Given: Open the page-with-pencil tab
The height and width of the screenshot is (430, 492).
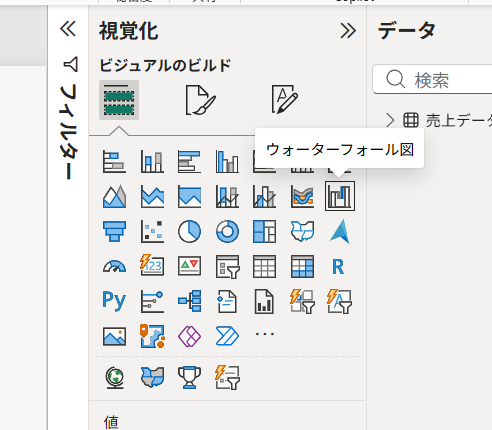Looking at the screenshot, I should (x=284, y=99).
